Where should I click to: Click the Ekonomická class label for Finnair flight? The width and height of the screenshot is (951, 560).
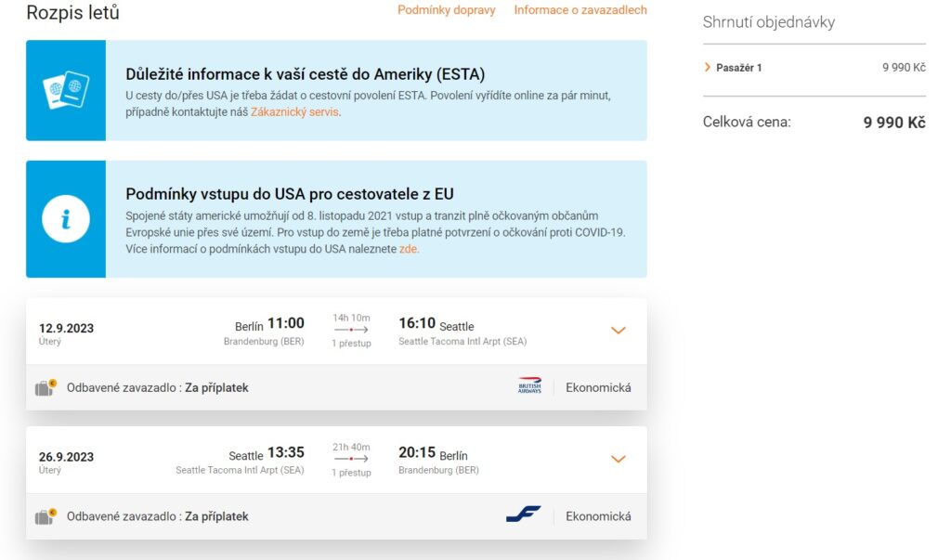click(598, 516)
